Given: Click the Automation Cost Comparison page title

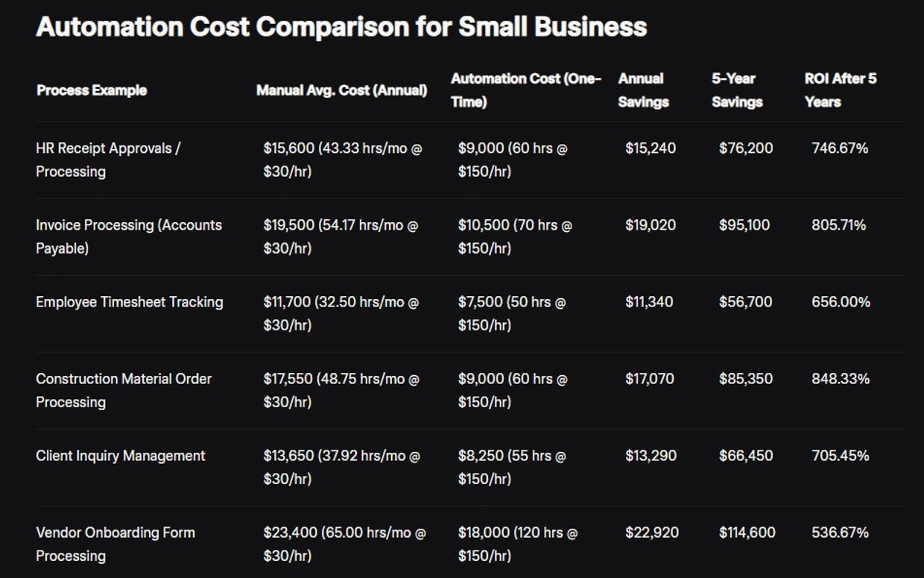Looking at the screenshot, I should (341, 27).
